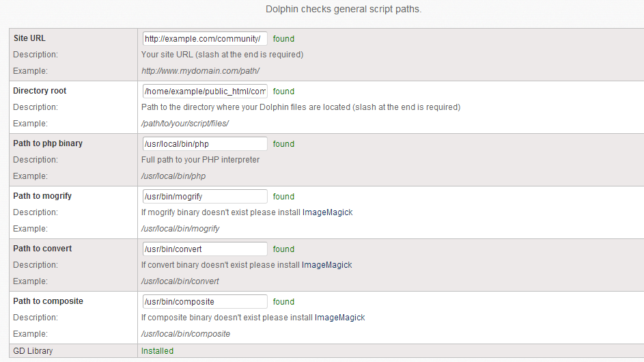The image size is (644, 362).
Task: Click "found" status next to Directory root field
Action: coord(283,92)
